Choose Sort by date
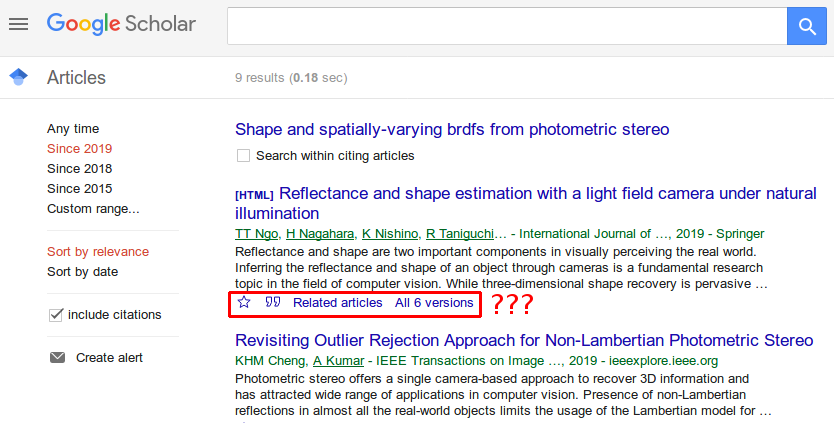Viewport: 834px width, 423px height. 82,272
